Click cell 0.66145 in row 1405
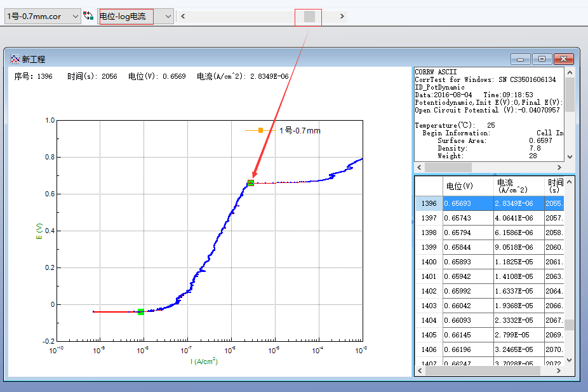588x392 pixels. 468,335
